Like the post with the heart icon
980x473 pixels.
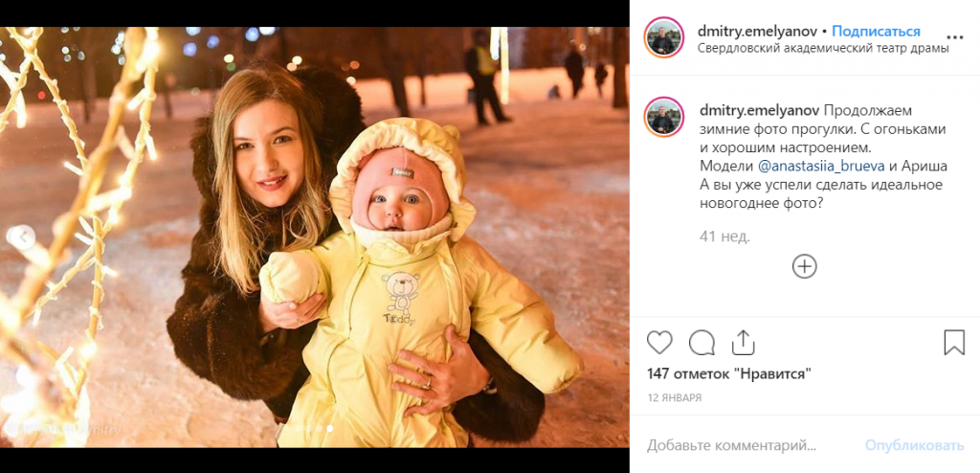[659, 343]
